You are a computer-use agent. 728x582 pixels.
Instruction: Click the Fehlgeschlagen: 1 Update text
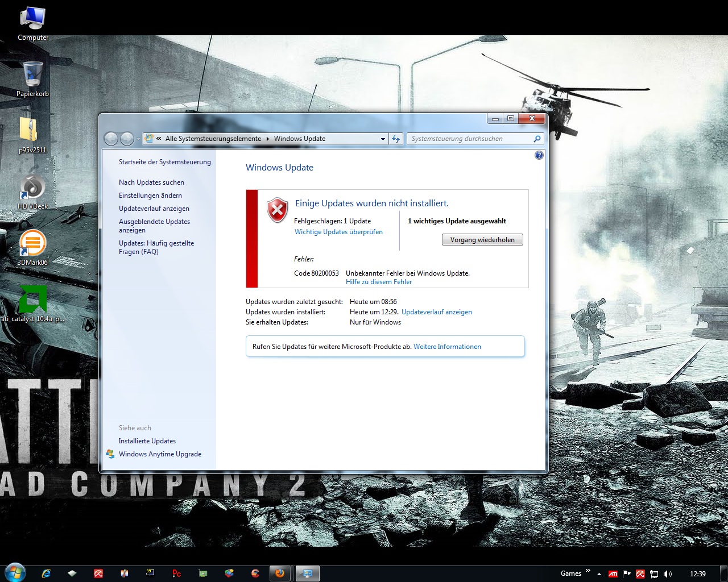click(332, 221)
